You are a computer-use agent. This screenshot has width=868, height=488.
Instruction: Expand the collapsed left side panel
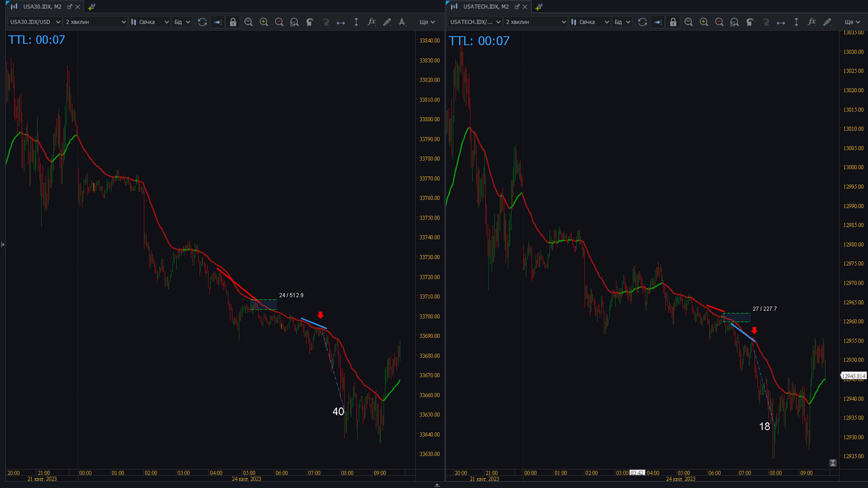[3, 244]
